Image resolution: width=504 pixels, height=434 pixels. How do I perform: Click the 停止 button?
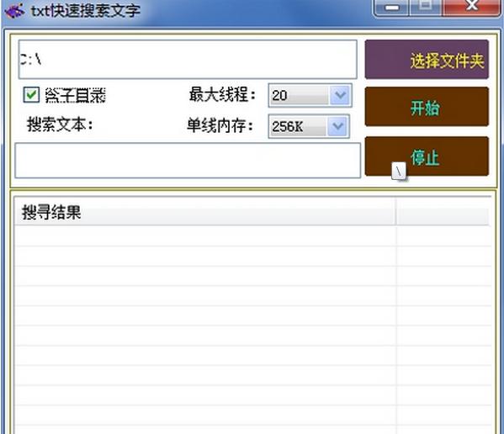pyautogui.click(x=427, y=156)
